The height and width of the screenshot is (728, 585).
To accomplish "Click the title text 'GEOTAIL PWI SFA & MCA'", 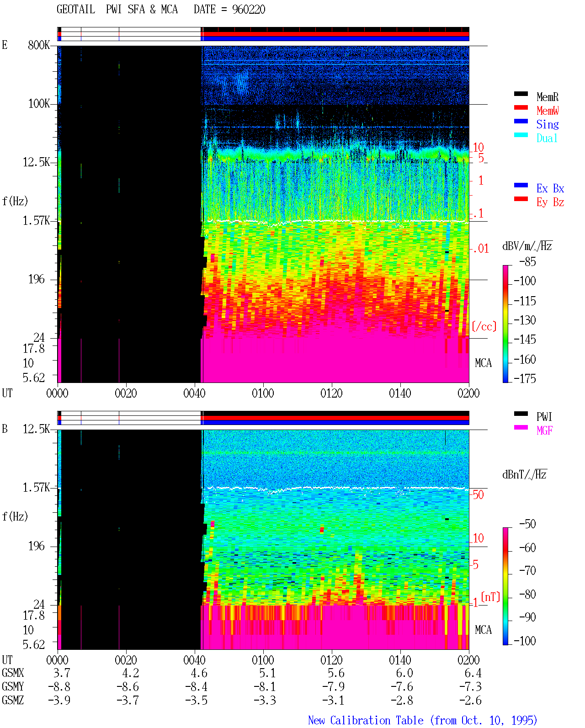I will [117, 9].
